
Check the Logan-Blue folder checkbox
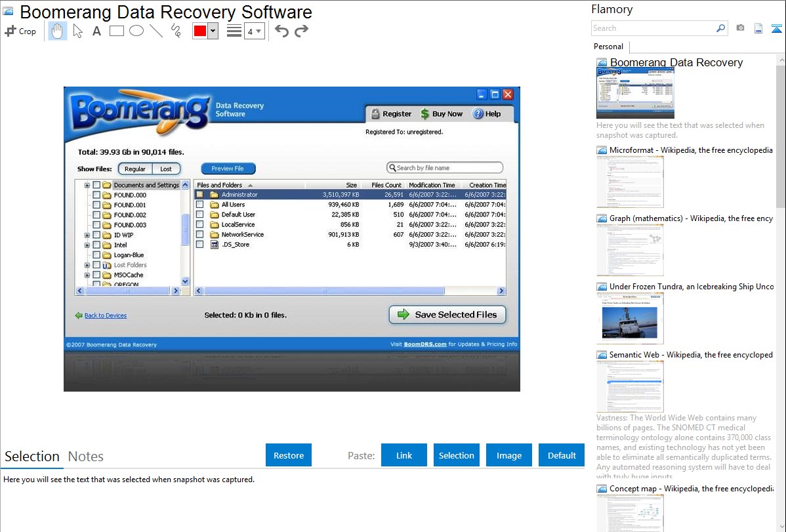coord(96,255)
